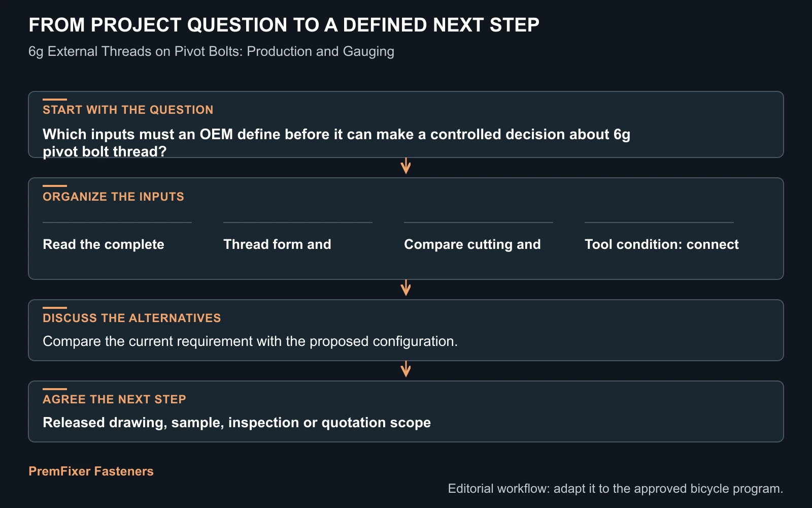Viewport: 812px width, 508px height.
Task: Click the arrow above Agree the Next Step
Action: coord(405,369)
